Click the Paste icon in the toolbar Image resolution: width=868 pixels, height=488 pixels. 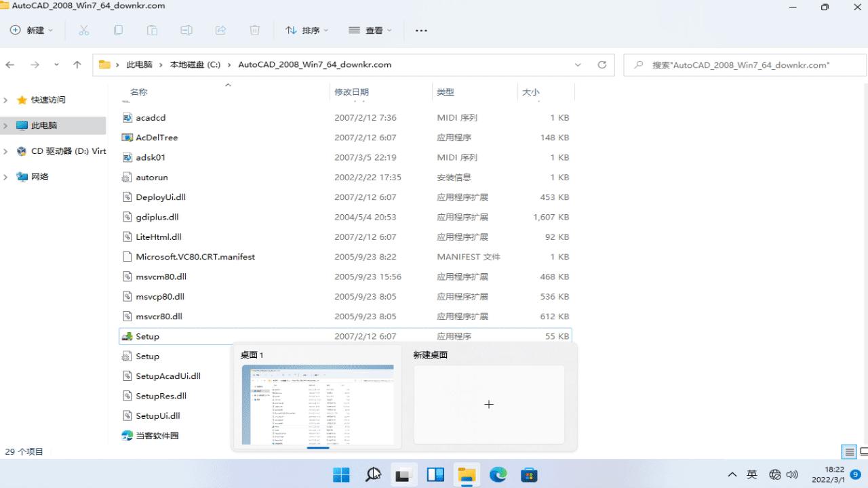point(152,30)
